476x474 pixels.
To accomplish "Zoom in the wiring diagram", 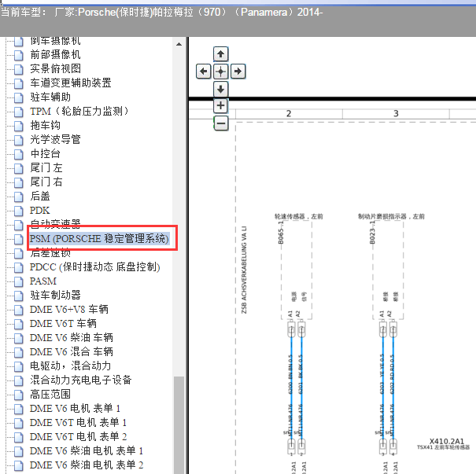I will tap(221, 105).
